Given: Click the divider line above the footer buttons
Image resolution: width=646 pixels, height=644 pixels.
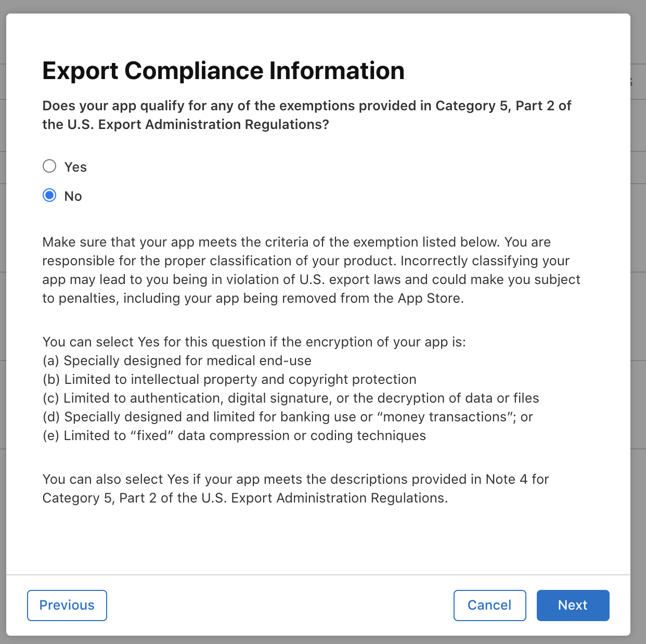Looking at the screenshot, I should (x=318, y=575).
